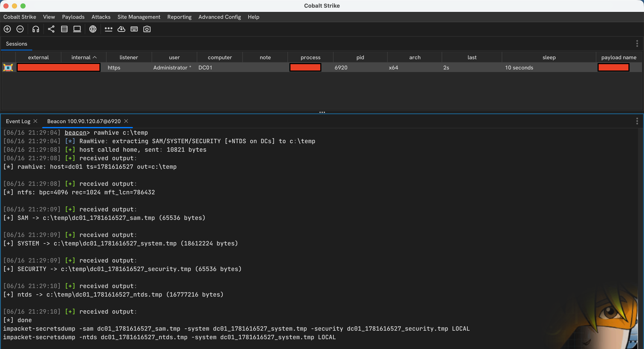
Task: Click the connect plus toolbar icon
Action: (x=7, y=29)
